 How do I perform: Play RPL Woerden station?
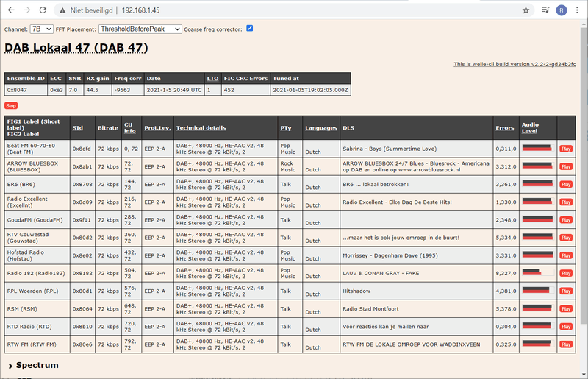pyautogui.click(x=566, y=291)
